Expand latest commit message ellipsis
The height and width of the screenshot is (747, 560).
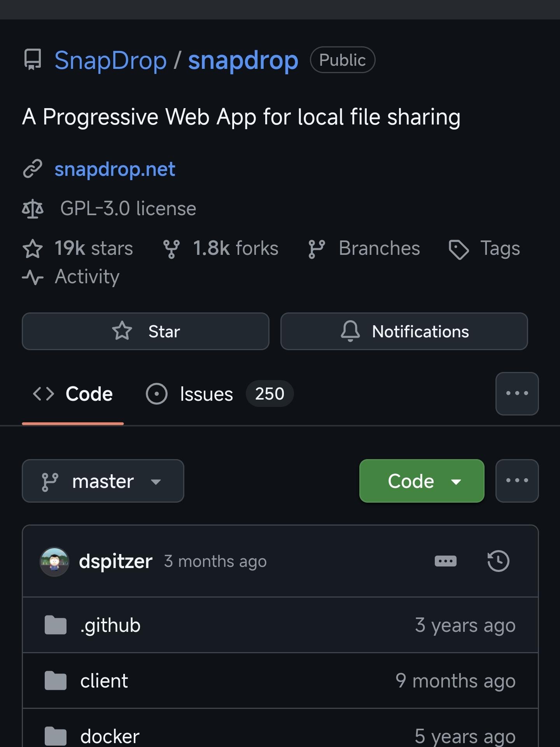coord(445,561)
